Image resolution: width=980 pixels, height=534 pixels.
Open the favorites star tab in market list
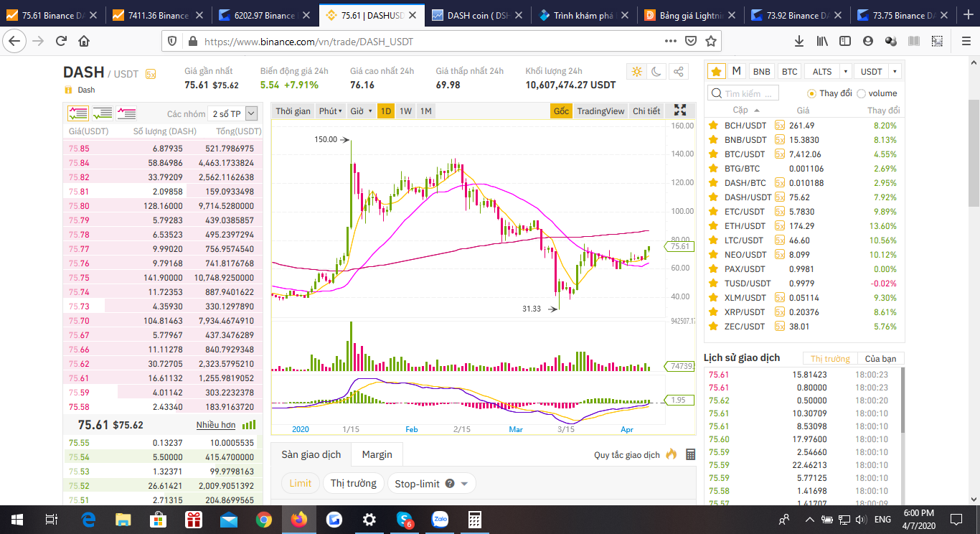coord(717,71)
